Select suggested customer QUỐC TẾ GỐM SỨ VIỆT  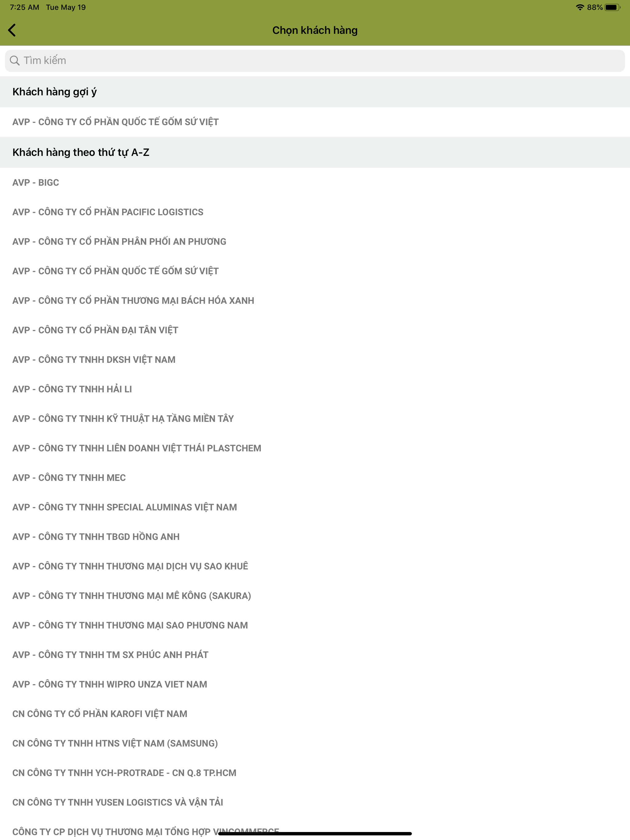(x=315, y=122)
